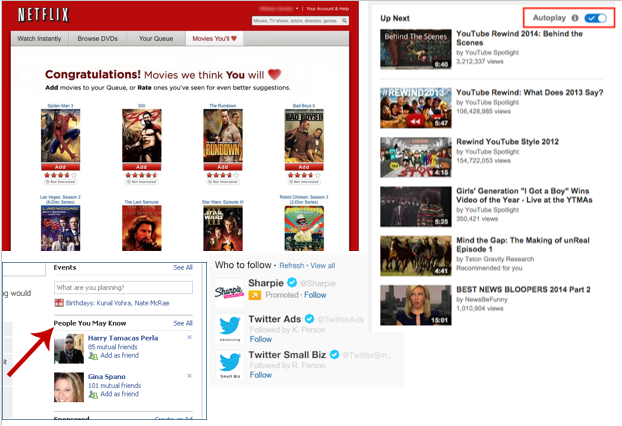Refresh the Who to follow list
The width and height of the screenshot is (622, 426).
[291, 266]
